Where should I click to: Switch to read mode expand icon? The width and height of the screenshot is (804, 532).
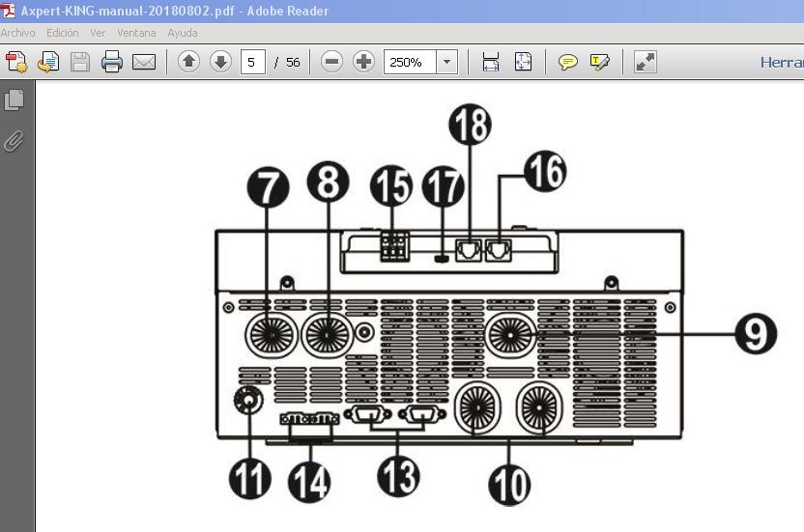(x=646, y=62)
